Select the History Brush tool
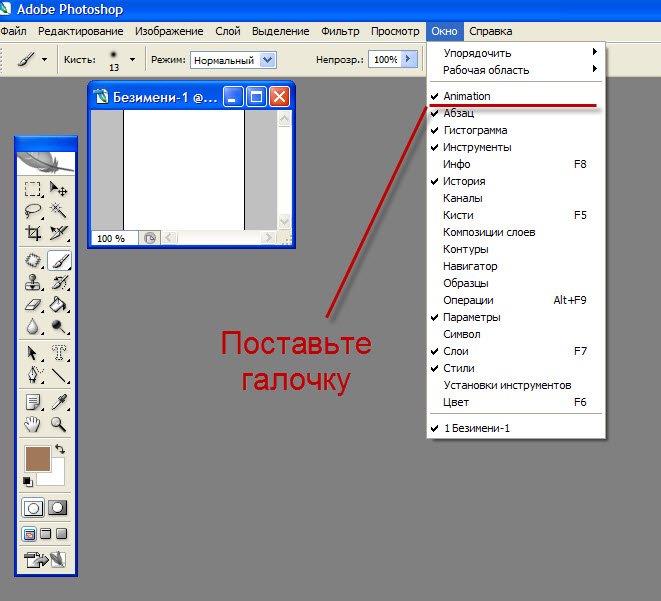Image resolution: width=661 pixels, height=601 pixels. pyautogui.click(x=59, y=282)
